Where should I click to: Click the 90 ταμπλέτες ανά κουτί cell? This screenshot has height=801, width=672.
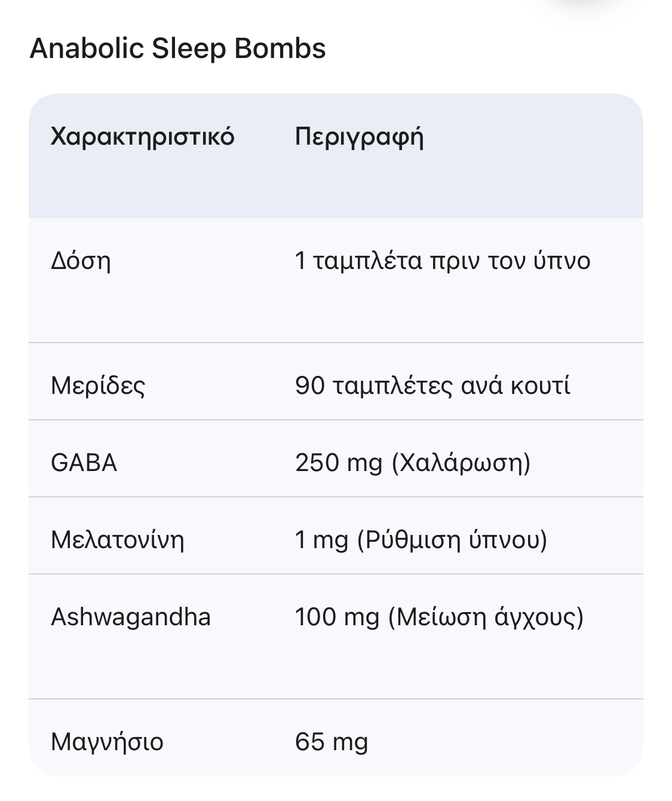click(432, 386)
